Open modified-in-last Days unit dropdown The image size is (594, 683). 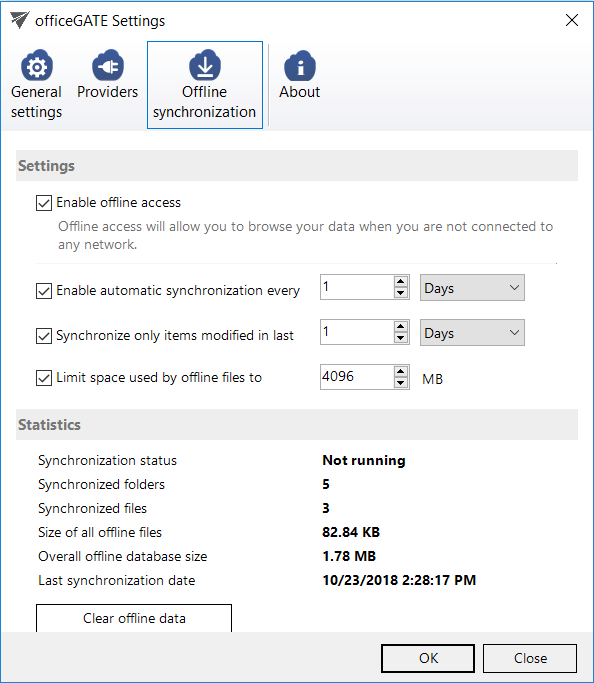[x=472, y=332]
